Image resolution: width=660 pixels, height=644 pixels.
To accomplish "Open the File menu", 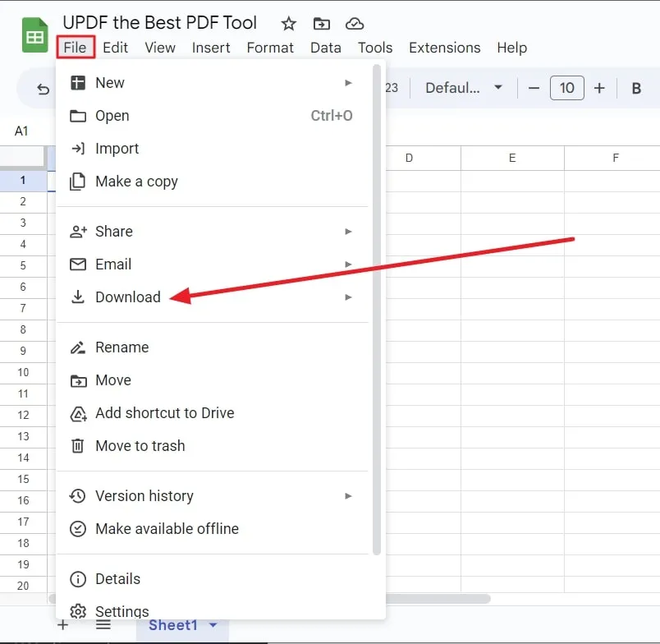I will click(x=75, y=48).
